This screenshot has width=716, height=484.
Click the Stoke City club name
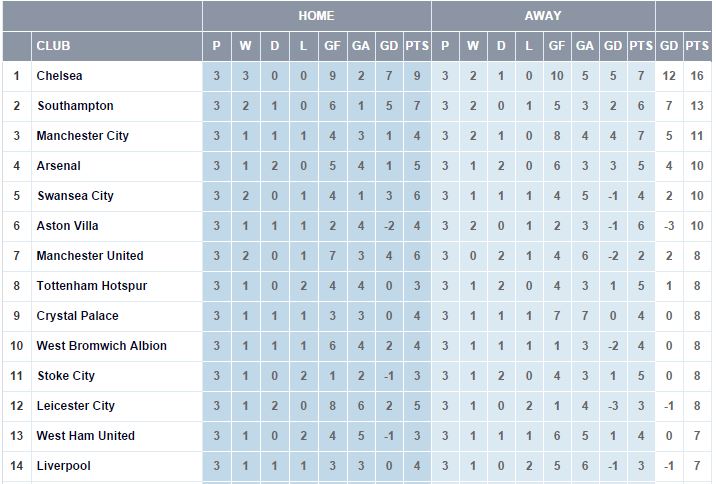click(66, 376)
